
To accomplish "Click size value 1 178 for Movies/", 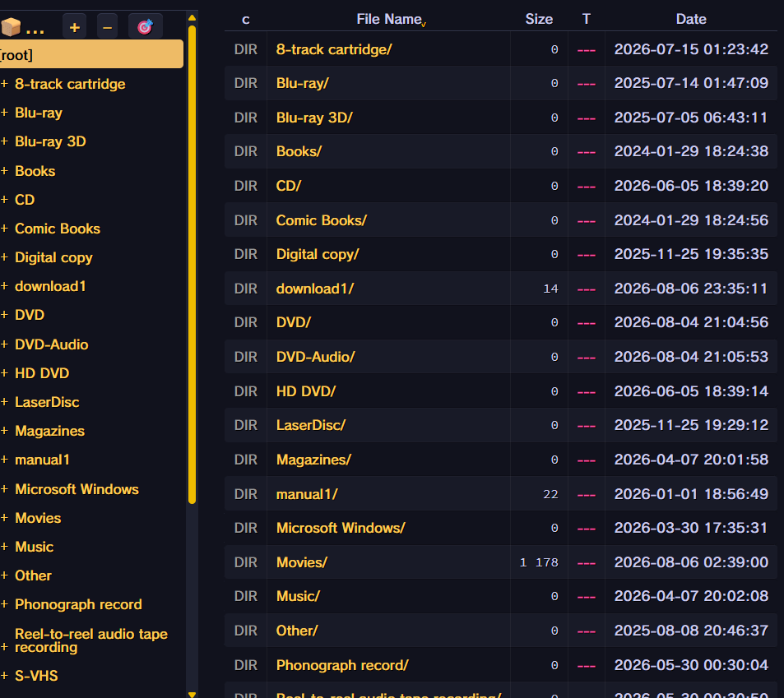I will (x=539, y=562).
